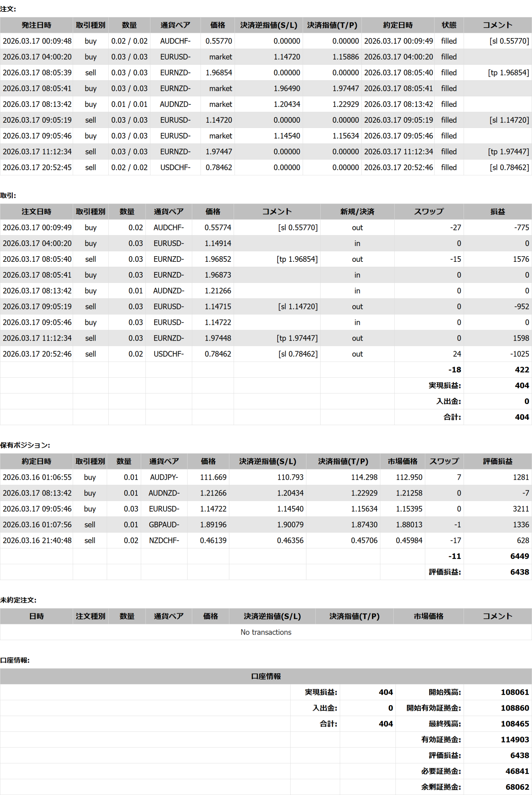
Task: Select the 有効証拠金 value 114903
Action: [515, 740]
